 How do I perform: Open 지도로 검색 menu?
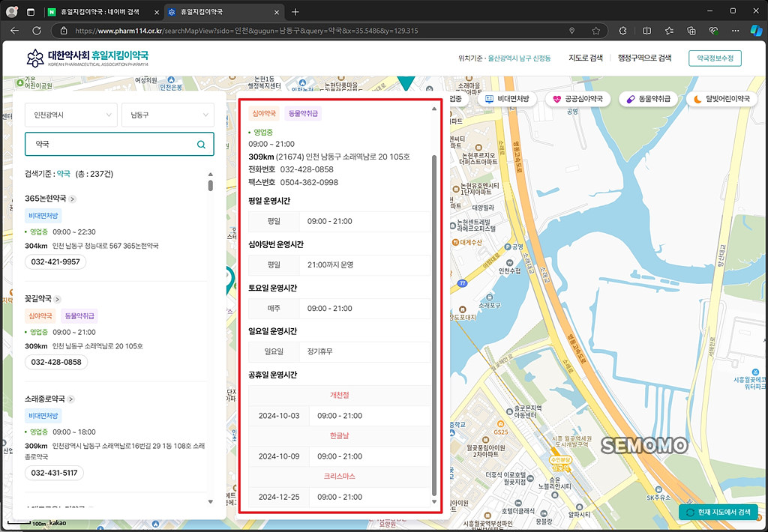coord(586,58)
